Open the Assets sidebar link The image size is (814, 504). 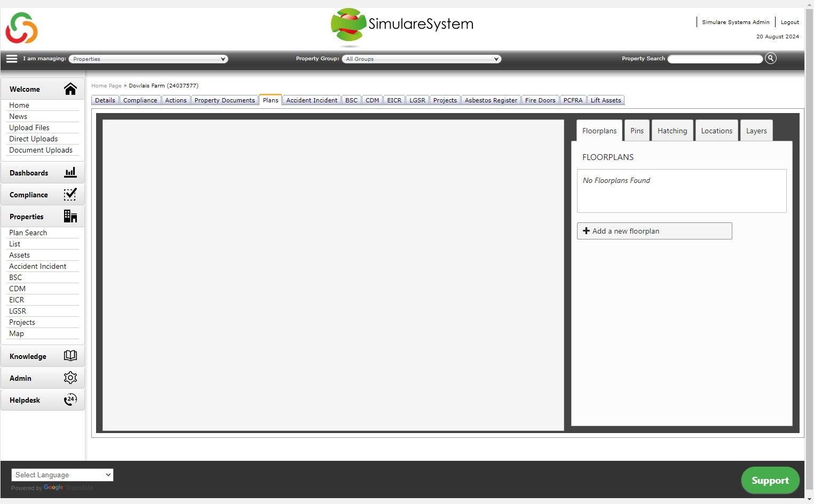coord(19,255)
